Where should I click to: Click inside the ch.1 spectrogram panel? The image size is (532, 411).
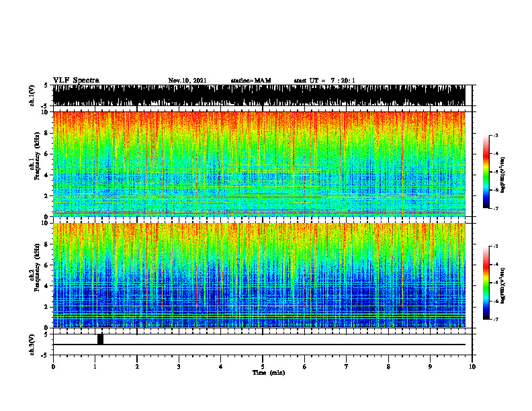(259, 164)
